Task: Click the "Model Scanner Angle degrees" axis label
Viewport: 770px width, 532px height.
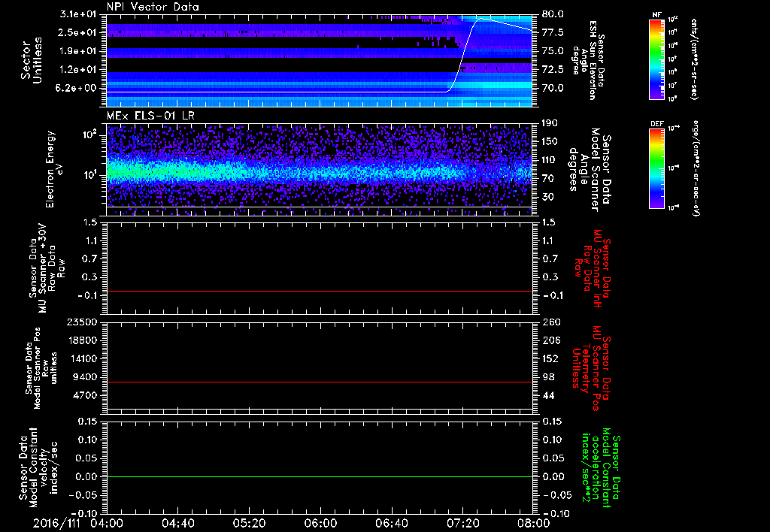Action: tap(590, 170)
